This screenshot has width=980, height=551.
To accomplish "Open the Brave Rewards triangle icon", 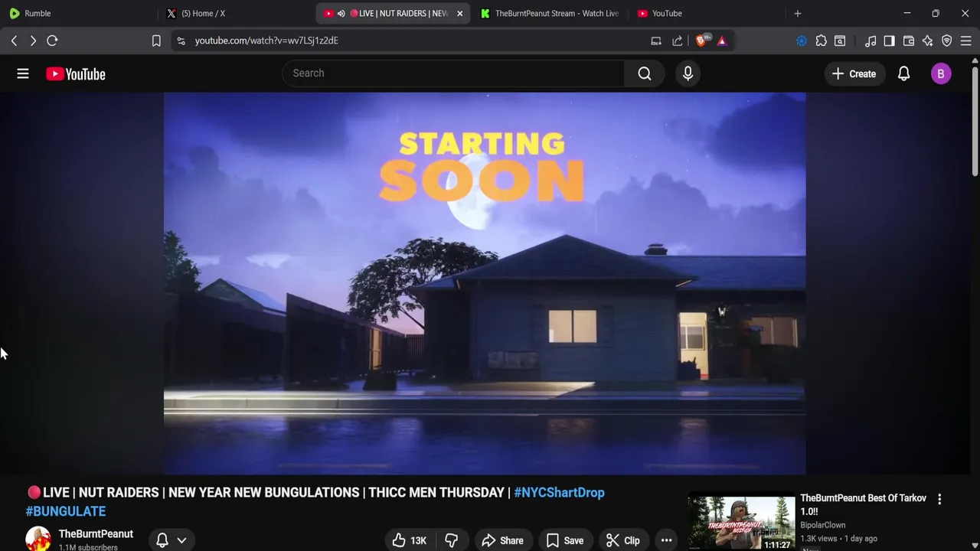I will point(722,41).
